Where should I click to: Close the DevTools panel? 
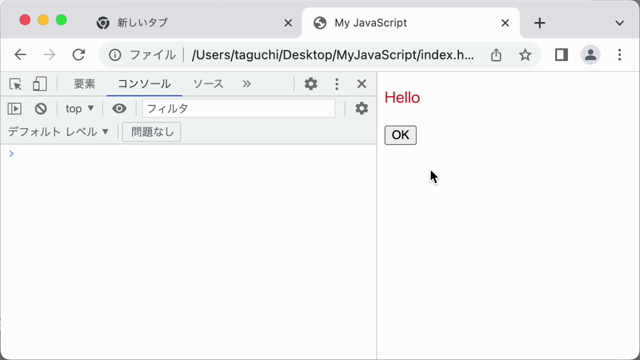[x=362, y=84]
